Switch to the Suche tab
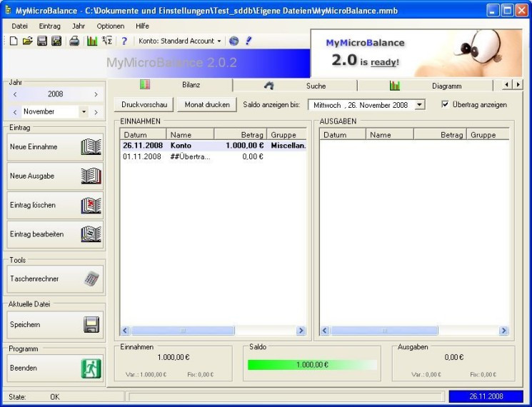This screenshot has height=407, width=532. pos(306,86)
